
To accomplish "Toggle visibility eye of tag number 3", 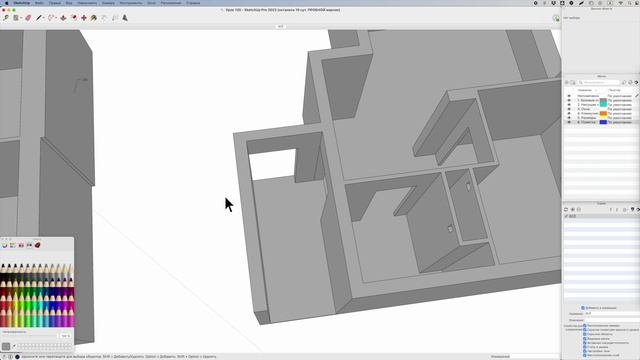I will click(x=569, y=109).
